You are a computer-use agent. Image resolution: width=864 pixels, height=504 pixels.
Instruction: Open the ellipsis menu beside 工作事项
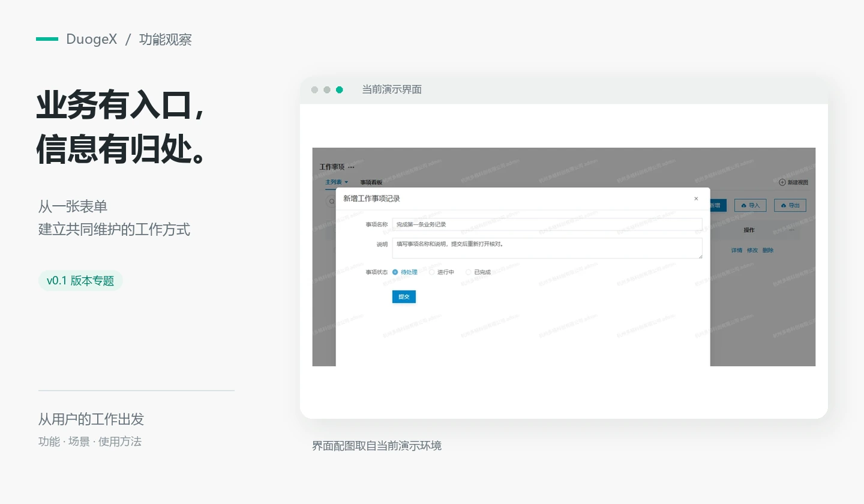pyautogui.click(x=351, y=167)
